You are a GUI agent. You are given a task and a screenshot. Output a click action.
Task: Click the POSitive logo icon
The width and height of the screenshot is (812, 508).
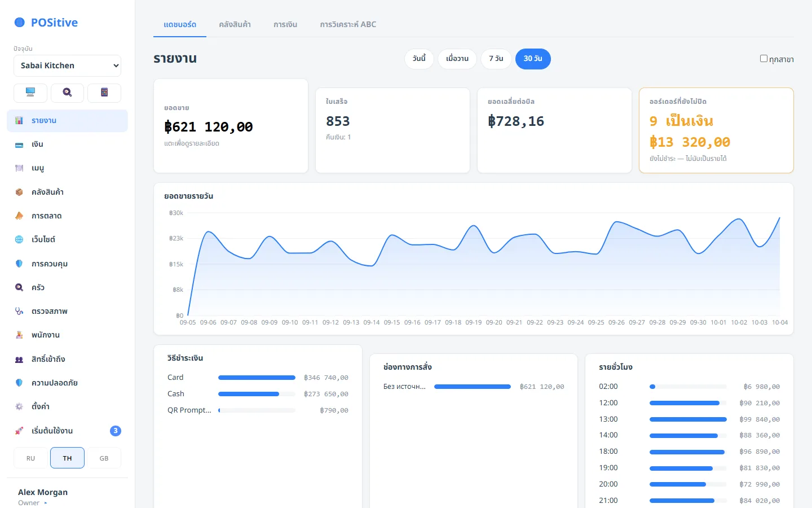[x=20, y=23]
